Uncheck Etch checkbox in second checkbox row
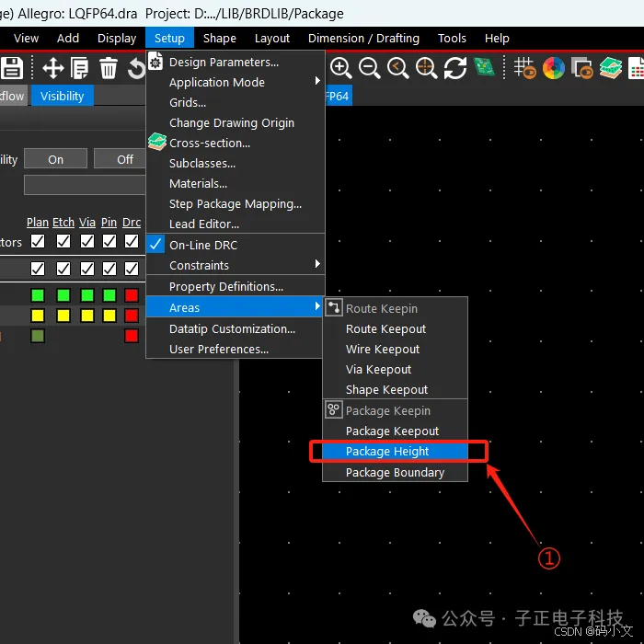The width and height of the screenshot is (644, 644). pos(63,269)
